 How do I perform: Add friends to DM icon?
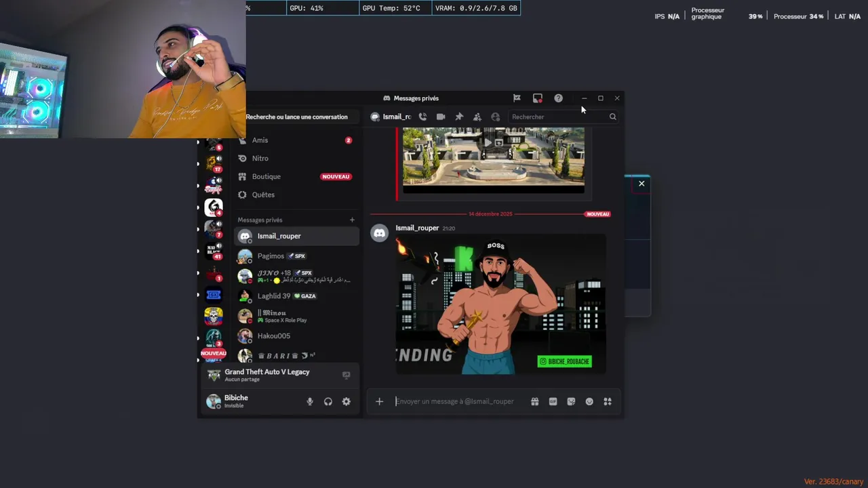[477, 117]
